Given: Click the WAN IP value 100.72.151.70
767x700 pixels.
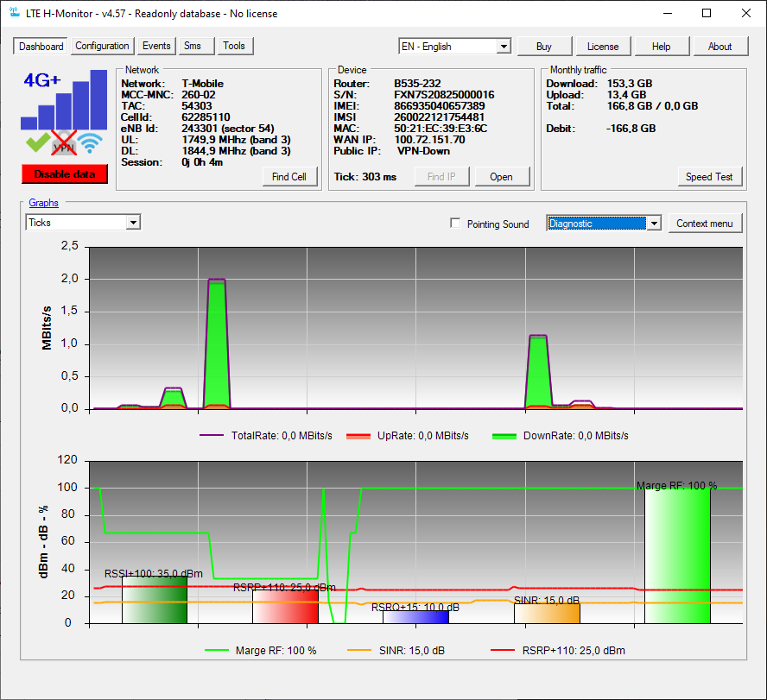Looking at the screenshot, I should [429, 140].
